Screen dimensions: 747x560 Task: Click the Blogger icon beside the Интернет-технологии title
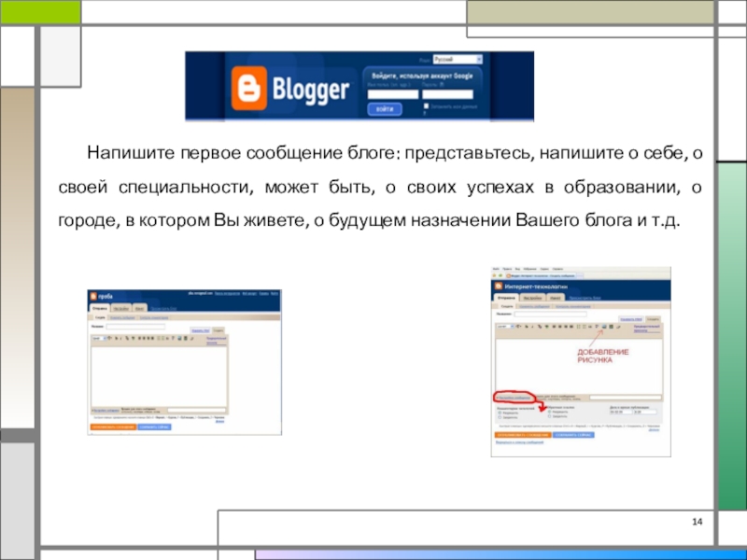click(499, 286)
